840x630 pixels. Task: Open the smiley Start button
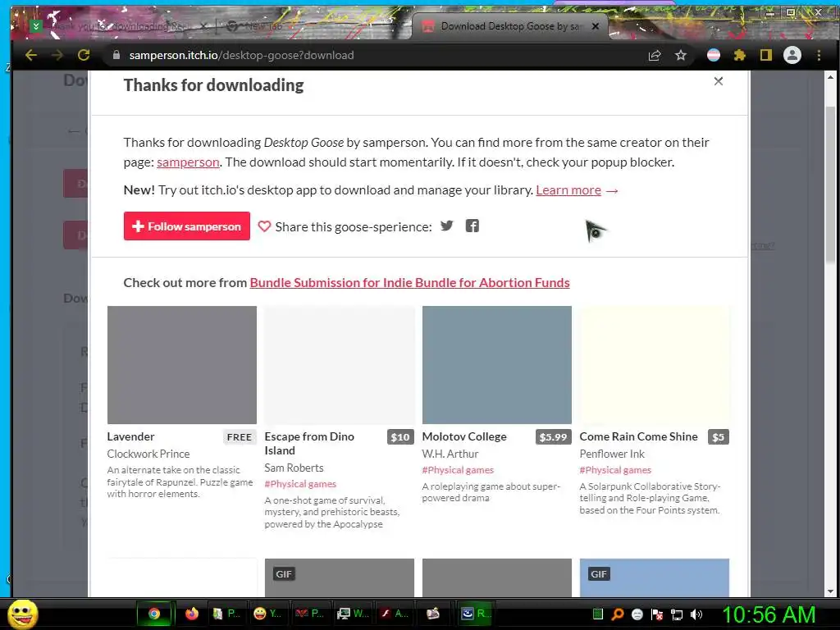[x=22, y=614]
